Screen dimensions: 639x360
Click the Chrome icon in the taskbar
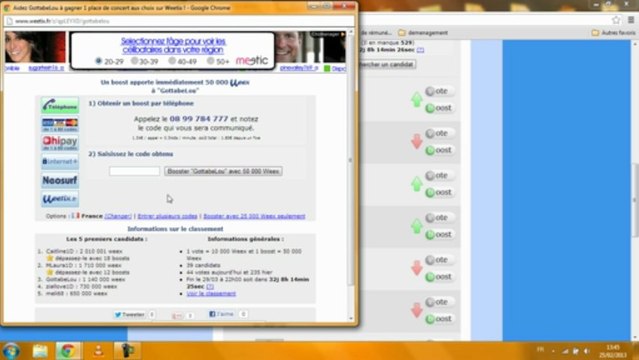[68, 351]
